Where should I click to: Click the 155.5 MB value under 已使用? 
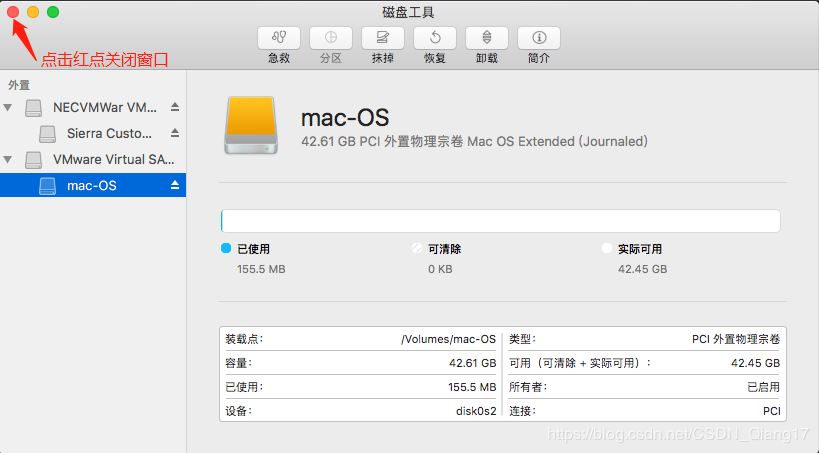[x=261, y=270]
